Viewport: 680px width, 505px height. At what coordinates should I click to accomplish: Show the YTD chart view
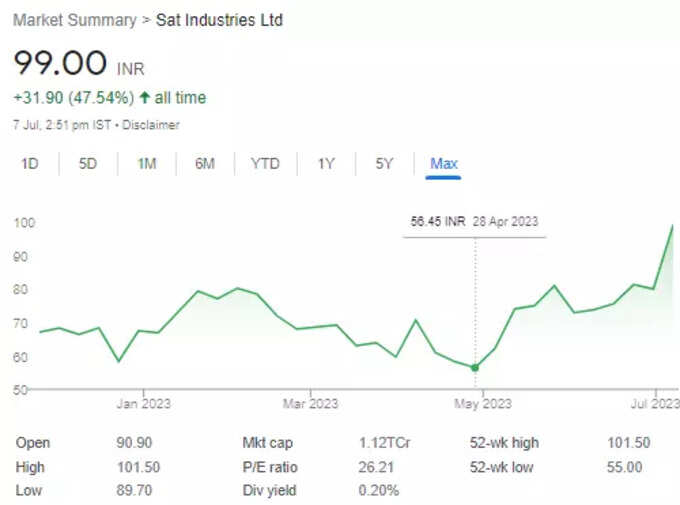click(265, 164)
